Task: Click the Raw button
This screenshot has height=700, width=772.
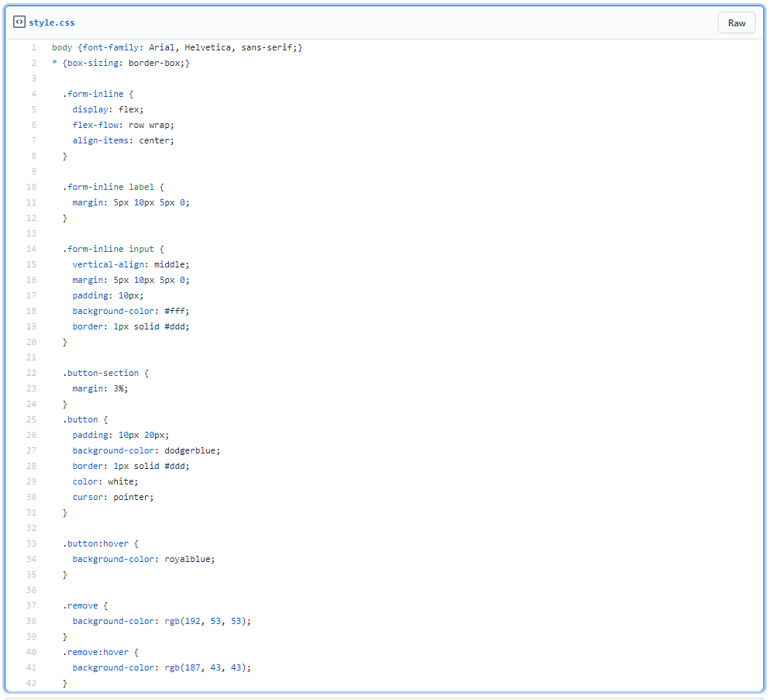Action: click(736, 22)
